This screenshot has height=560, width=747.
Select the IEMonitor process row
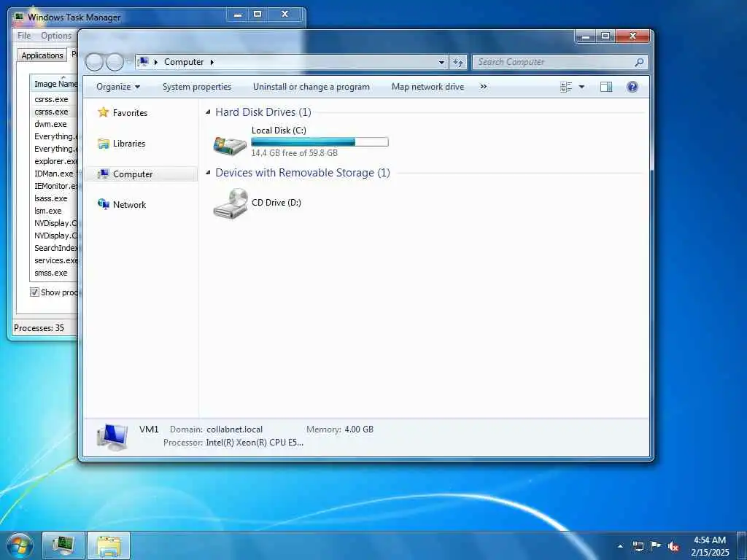tap(54, 186)
